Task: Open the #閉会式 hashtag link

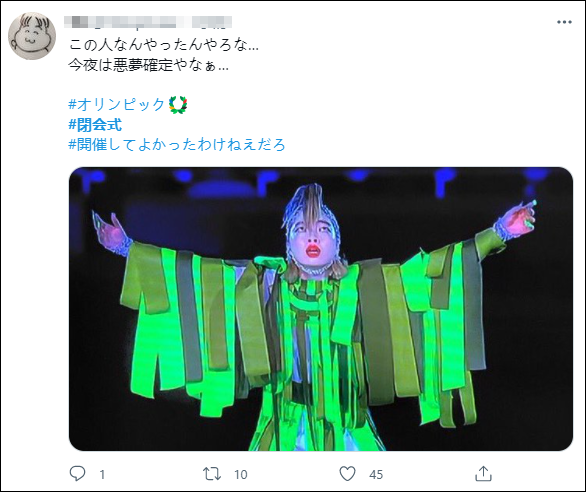Action: pyautogui.click(x=95, y=124)
